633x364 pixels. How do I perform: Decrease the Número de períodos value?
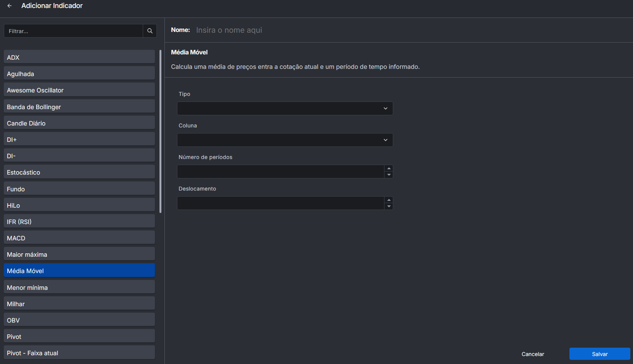[x=389, y=175]
